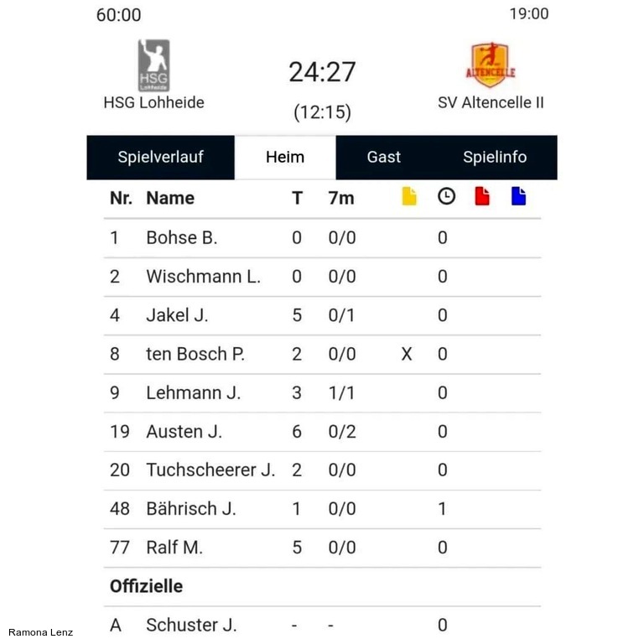Click the 24:27 final score
The image size is (644, 644).
coord(322,72)
